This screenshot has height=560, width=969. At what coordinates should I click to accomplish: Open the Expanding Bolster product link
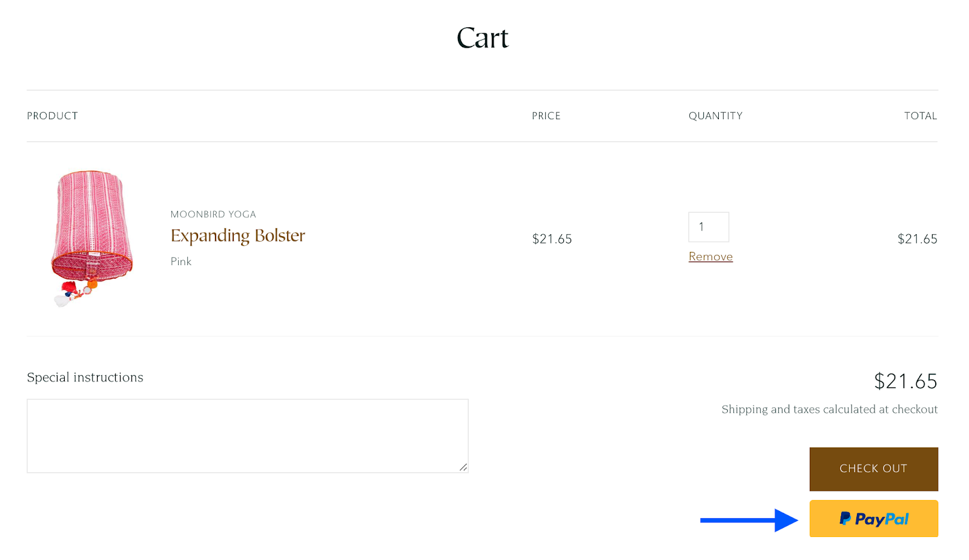(x=237, y=236)
